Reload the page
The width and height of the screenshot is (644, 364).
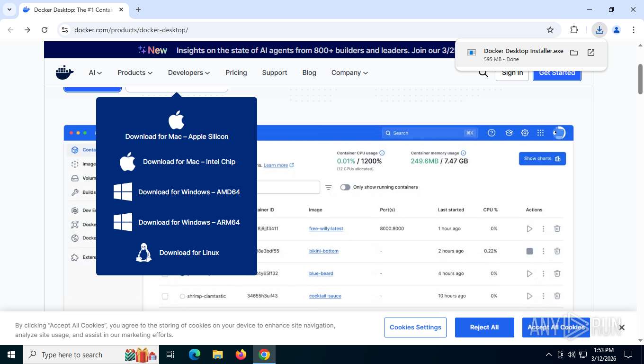pos(45,30)
